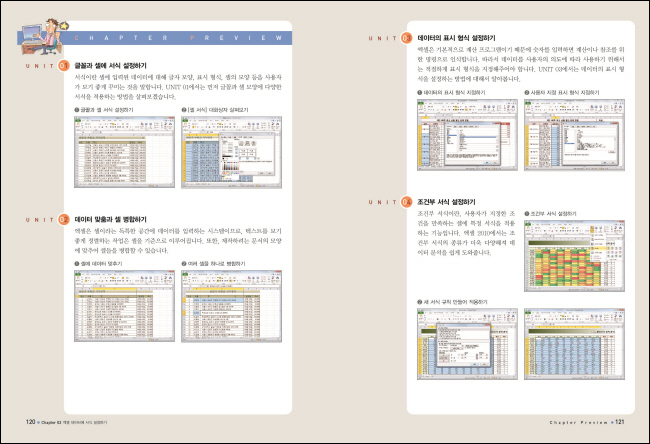Open the 셀에 데이터 맞추기 screenshot
This screenshot has height=444, width=650.
click(x=125, y=301)
